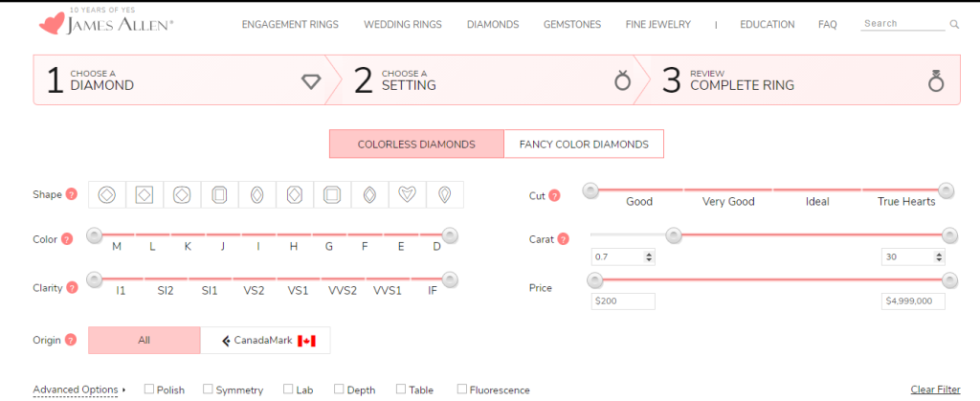Click the left Price slider handle
Viewport: 980px width, 401px height.
tap(594, 279)
